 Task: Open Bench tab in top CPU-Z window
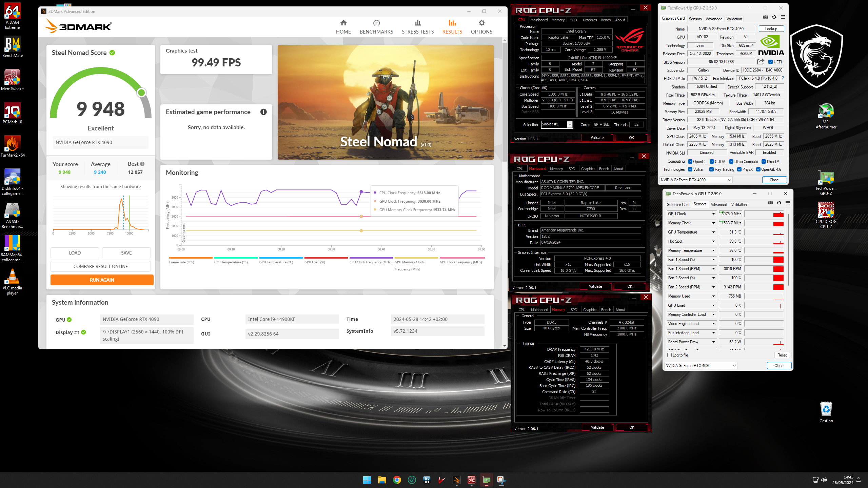click(606, 20)
